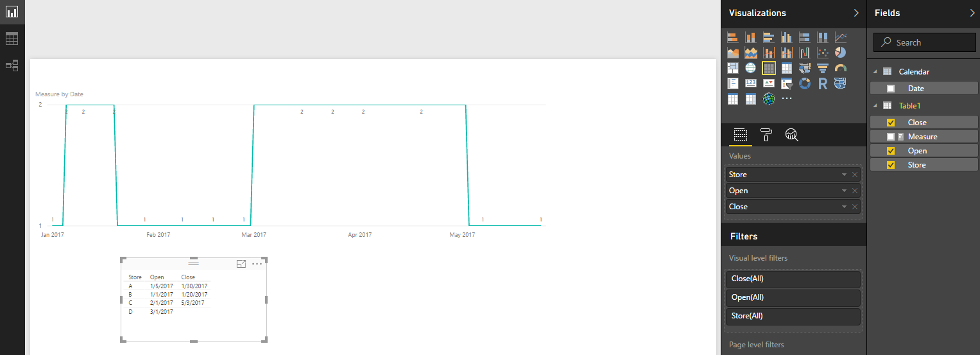Select the highlighted Table visualization
This screenshot has height=355, width=980.
click(x=769, y=68)
